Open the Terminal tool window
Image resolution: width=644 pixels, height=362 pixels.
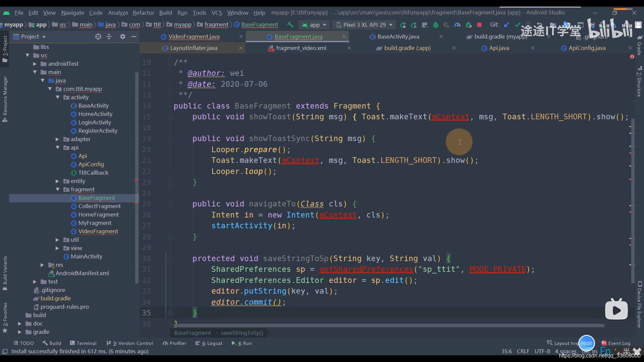click(83, 343)
